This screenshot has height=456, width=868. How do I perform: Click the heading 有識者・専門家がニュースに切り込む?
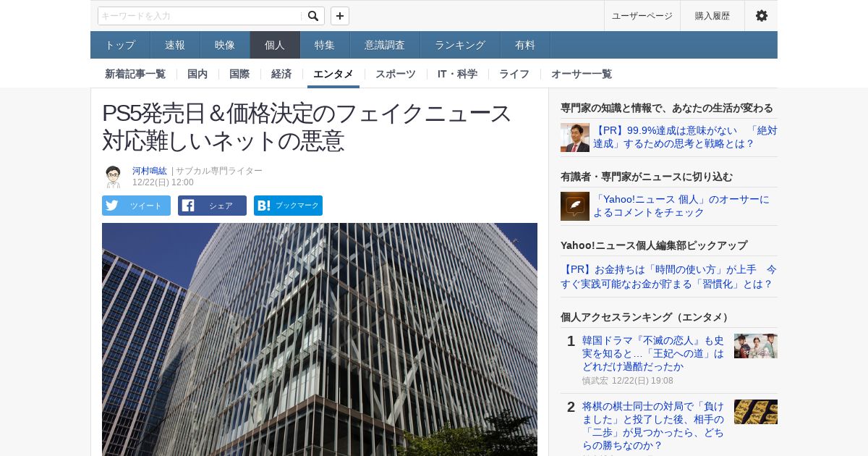647,177
